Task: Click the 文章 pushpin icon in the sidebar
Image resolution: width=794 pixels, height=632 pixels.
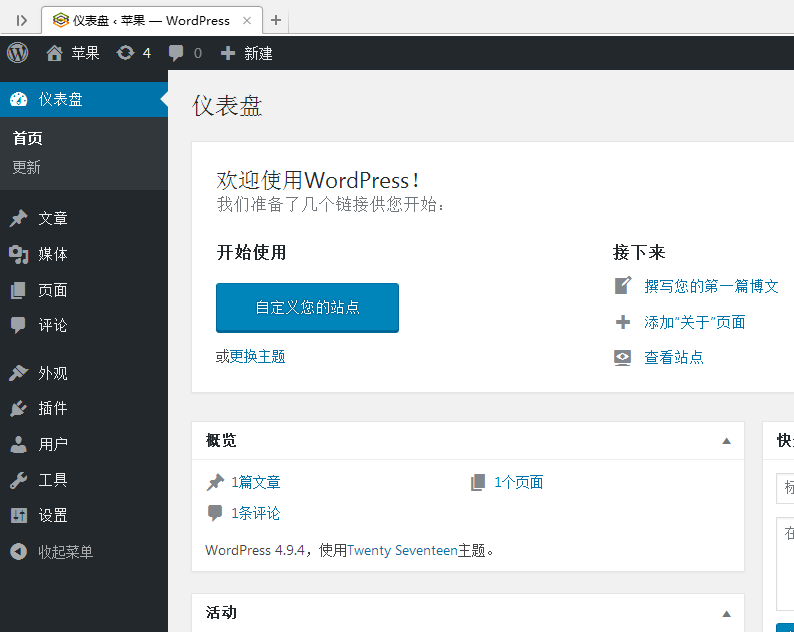Action: tap(19, 218)
